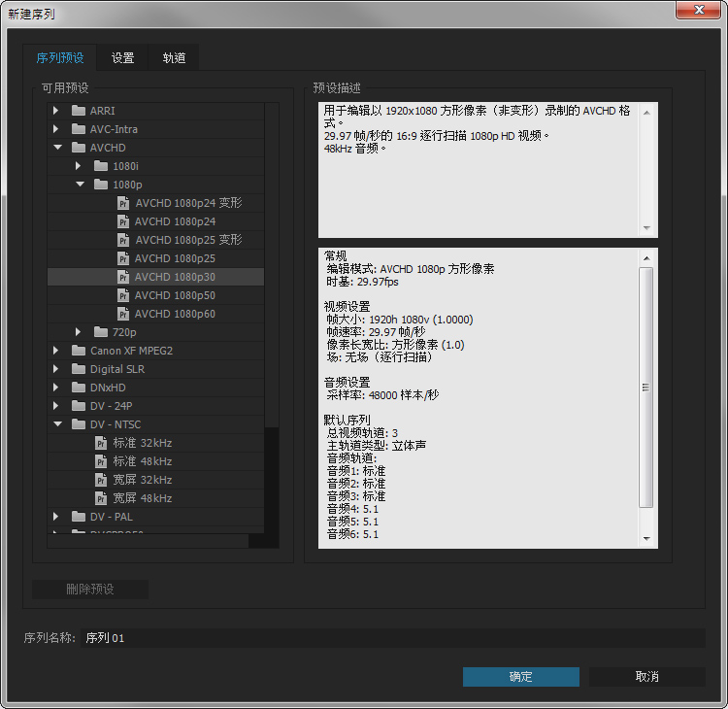The width and height of the screenshot is (728, 709).
Task: Expand the 1080i subfolder arrow
Action: point(78,166)
